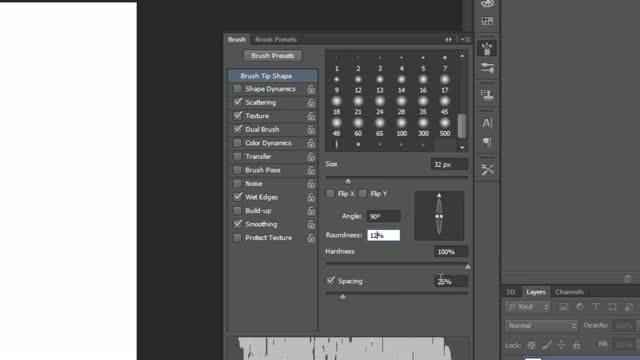
Task: Enable the Color Dynamics checkbox
Action: click(237, 143)
